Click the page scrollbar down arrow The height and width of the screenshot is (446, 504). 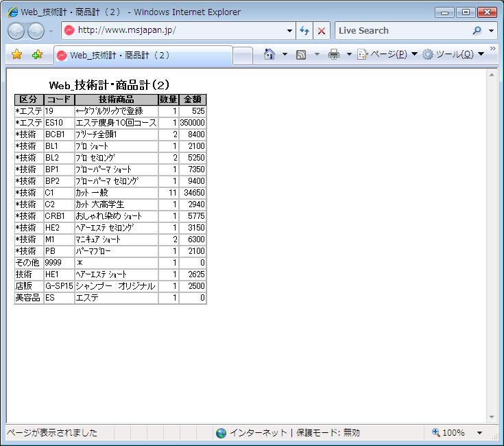click(492, 417)
